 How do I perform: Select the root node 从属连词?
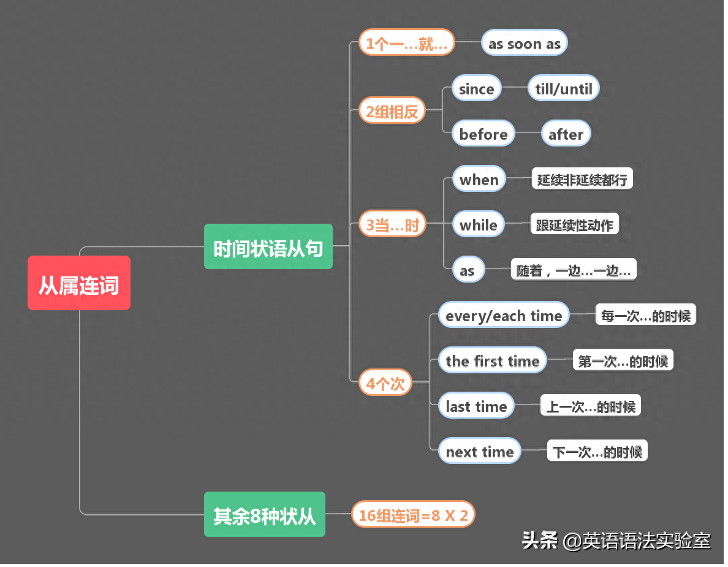coord(79,283)
